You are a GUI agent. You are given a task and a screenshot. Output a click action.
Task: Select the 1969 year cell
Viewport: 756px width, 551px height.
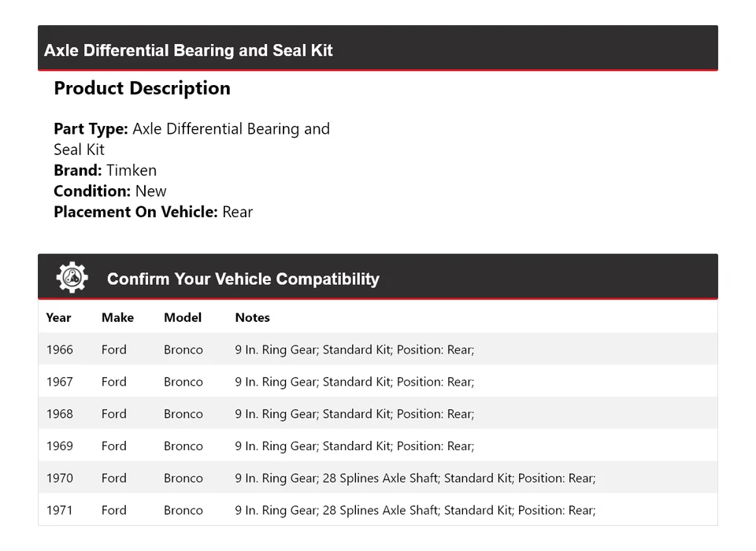click(59, 446)
